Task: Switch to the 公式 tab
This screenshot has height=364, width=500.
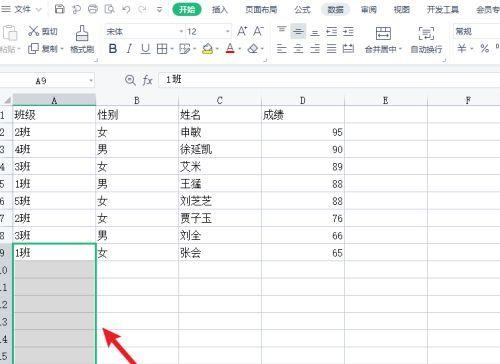Action: pos(302,9)
